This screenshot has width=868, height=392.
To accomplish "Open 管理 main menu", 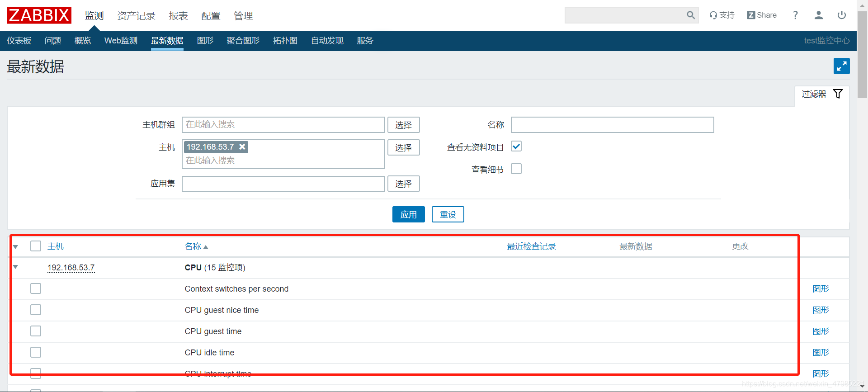I will (x=243, y=16).
